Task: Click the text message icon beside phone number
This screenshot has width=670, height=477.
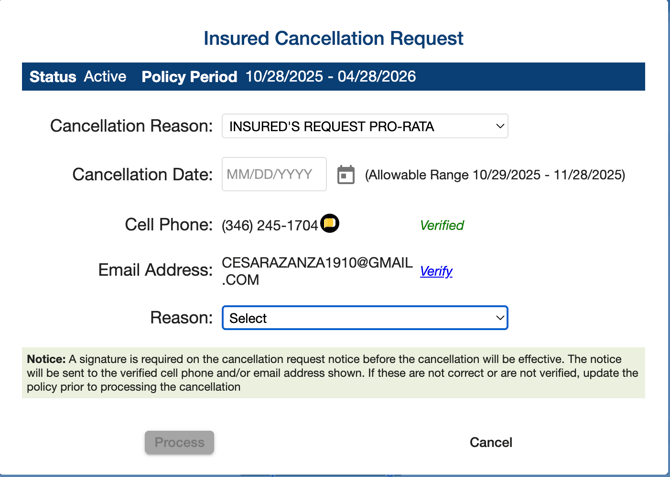Action: 330,224
